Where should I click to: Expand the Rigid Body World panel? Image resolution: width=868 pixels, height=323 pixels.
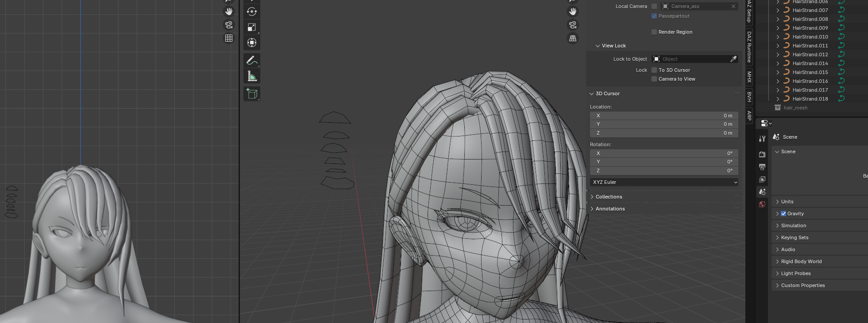coord(777,261)
